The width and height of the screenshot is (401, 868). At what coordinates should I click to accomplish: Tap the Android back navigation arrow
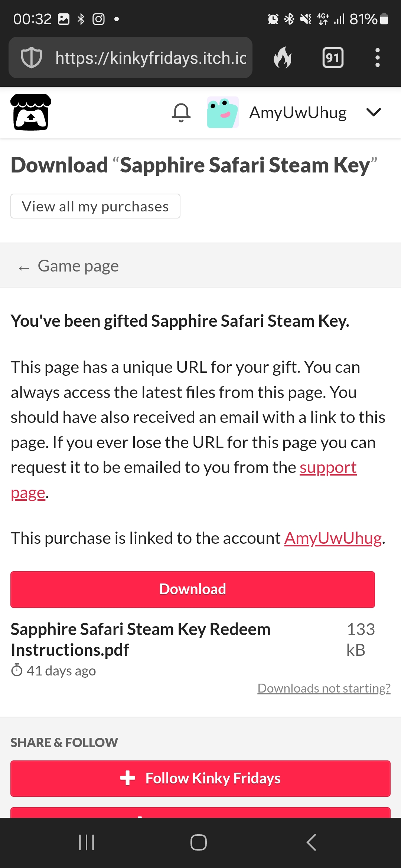click(x=311, y=842)
